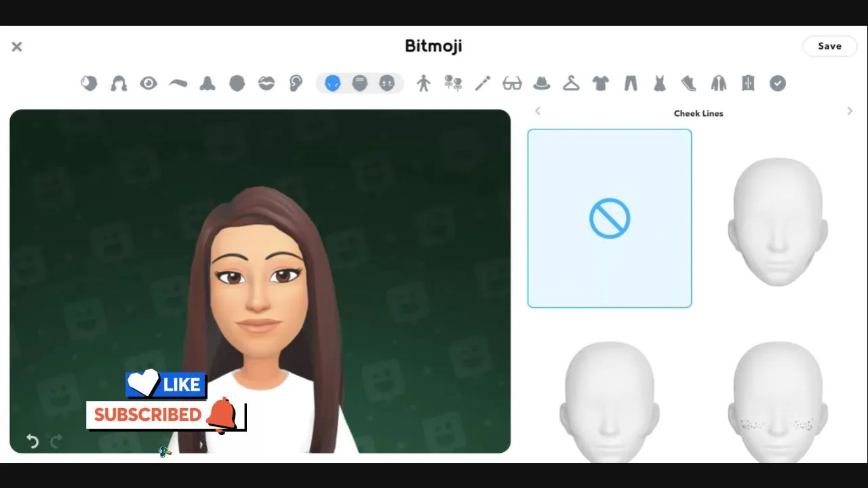The width and height of the screenshot is (868, 488).
Task: Open the glasses category icon
Action: 512,83
